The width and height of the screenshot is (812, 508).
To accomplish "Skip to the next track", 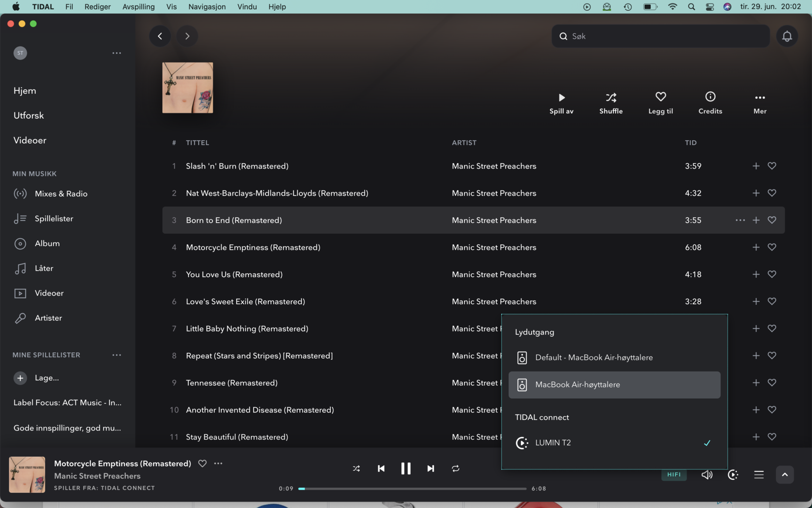I will click(x=430, y=468).
